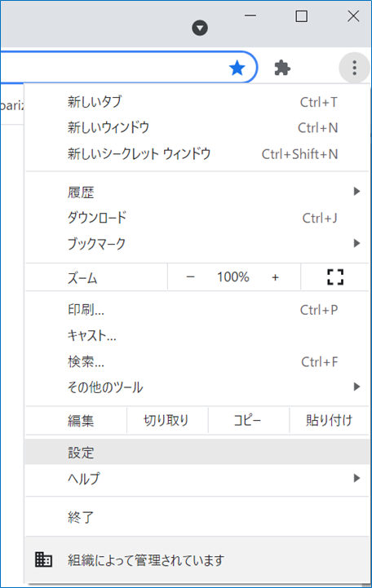The height and width of the screenshot is (588, 372).
Task: Choose 終了 to quit Chrome
Action: coord(197,517)
